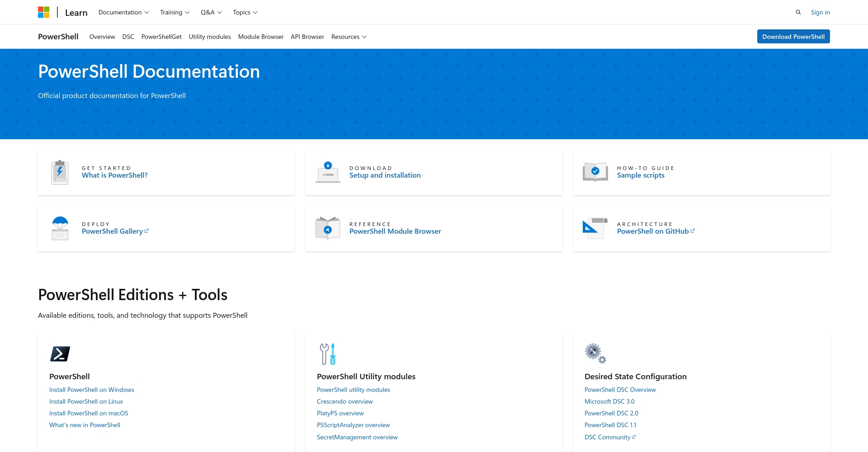The height and width of the screenshot is (452, 868).
Task: Click the Utility modules wrench screwdriver icon
Action: point(328,354)
